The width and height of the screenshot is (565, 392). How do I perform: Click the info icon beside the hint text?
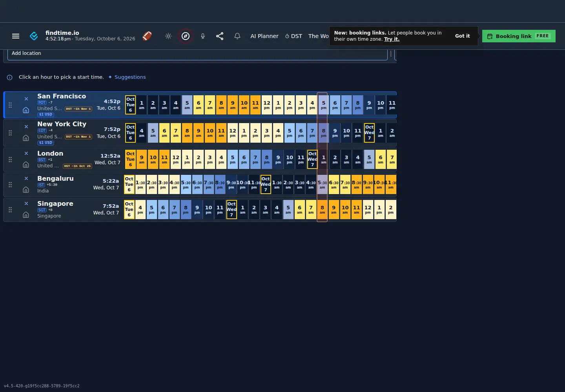click(x=10, y=77)
